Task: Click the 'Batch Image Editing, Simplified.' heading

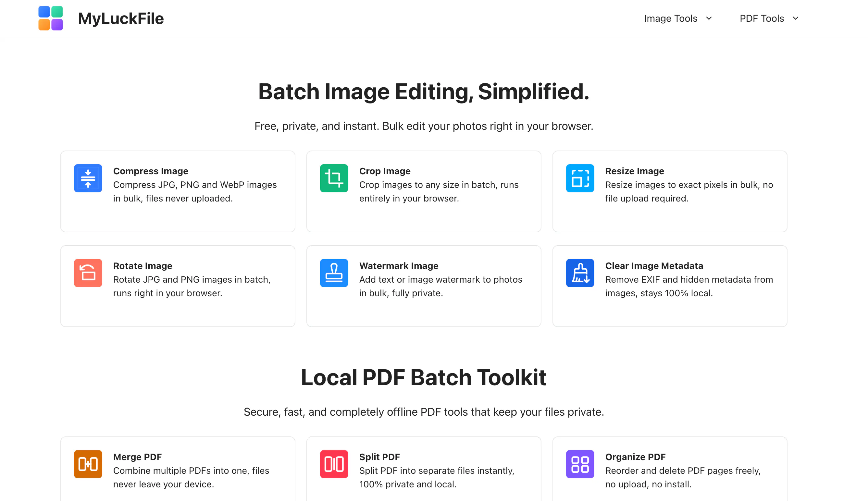Action: [x=424, y=92]
